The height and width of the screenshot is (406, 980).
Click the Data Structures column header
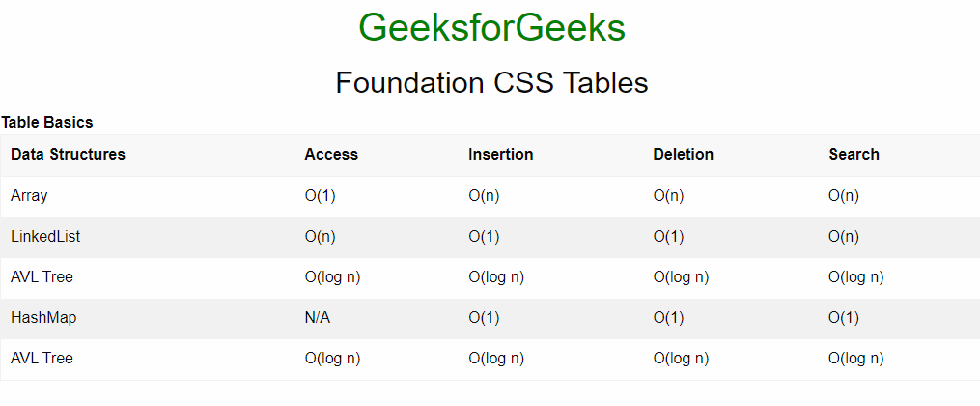68,155
